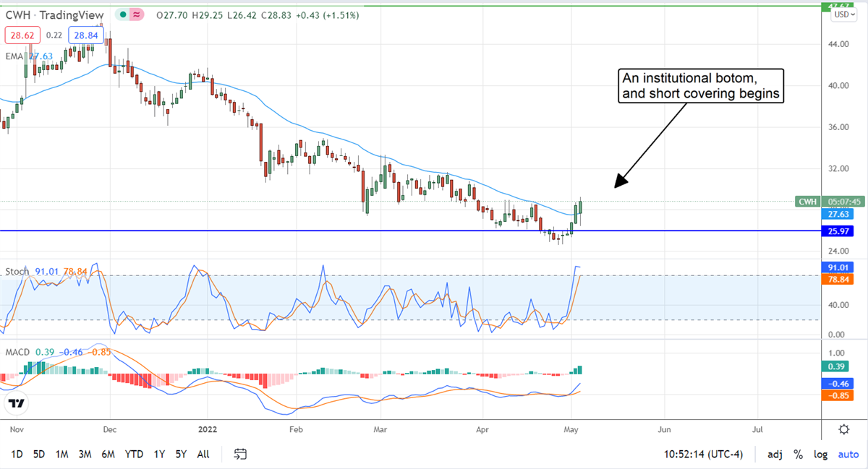
Task: Click the TradingView logo icon
Action: [19, 403]
